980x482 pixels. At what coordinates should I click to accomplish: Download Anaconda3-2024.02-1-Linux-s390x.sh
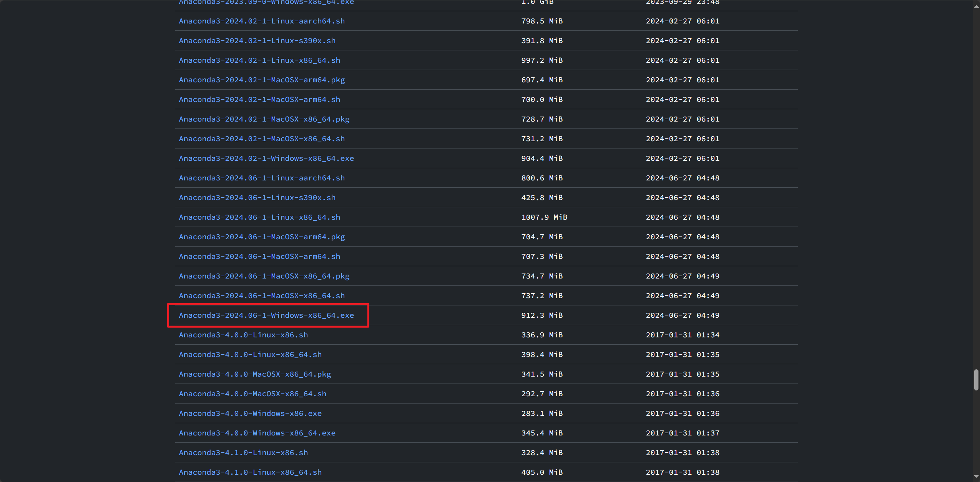click(x=257, y=41)
